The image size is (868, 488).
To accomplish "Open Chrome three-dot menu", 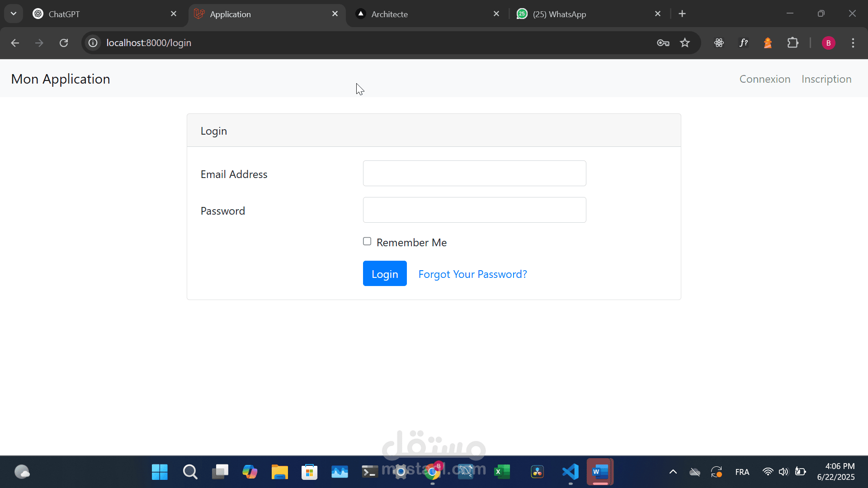I will (x=853, y=43).
